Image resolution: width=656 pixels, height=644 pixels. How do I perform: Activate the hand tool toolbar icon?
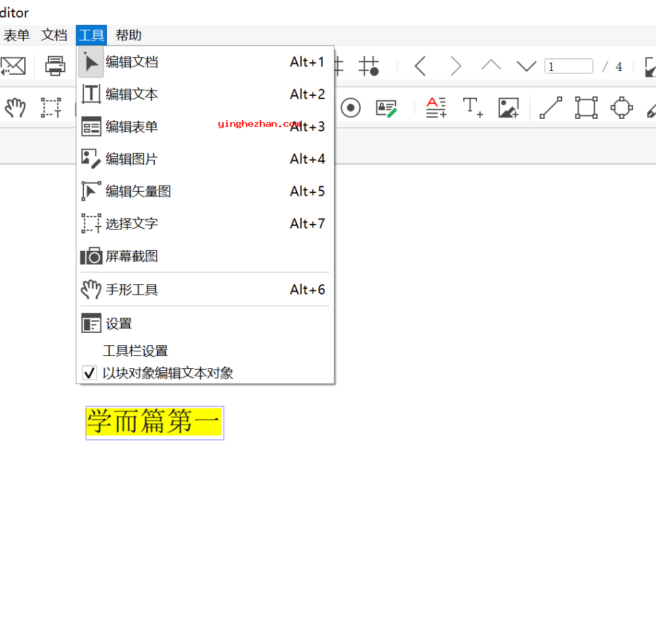(16, 108)
